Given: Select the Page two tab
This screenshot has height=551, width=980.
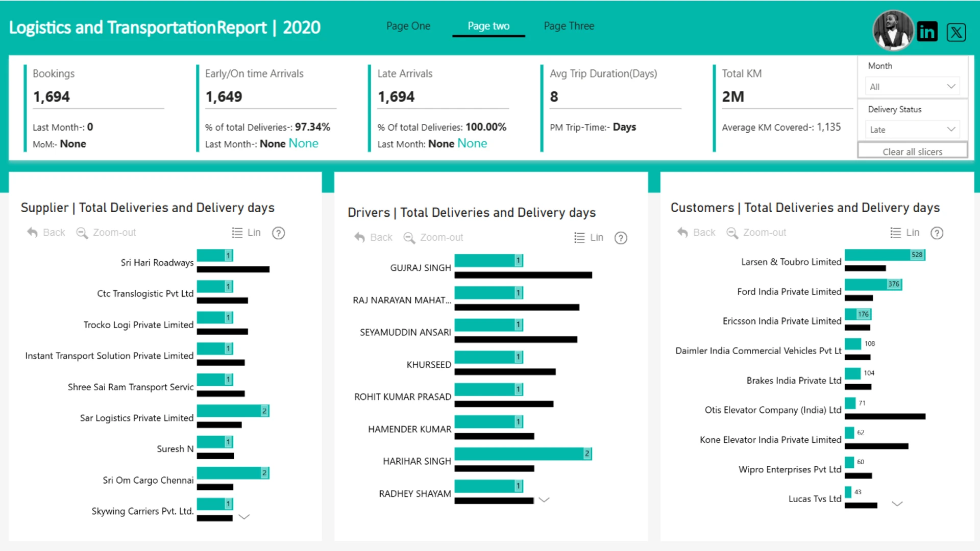Looking at the screenshot, I should 488,26.
